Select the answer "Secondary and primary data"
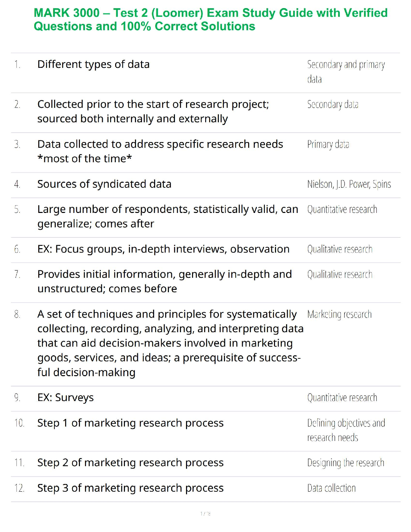 point(346,71)
